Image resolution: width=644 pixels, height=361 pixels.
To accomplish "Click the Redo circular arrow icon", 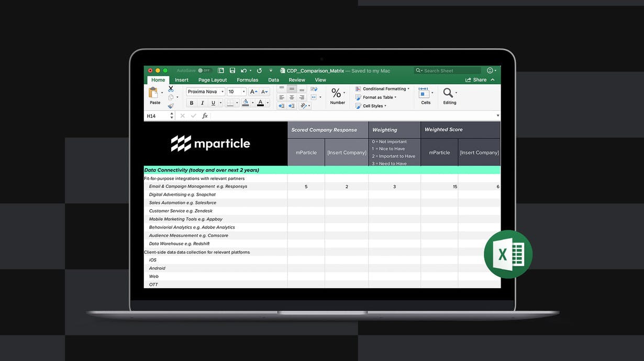I will coord(259,71).
